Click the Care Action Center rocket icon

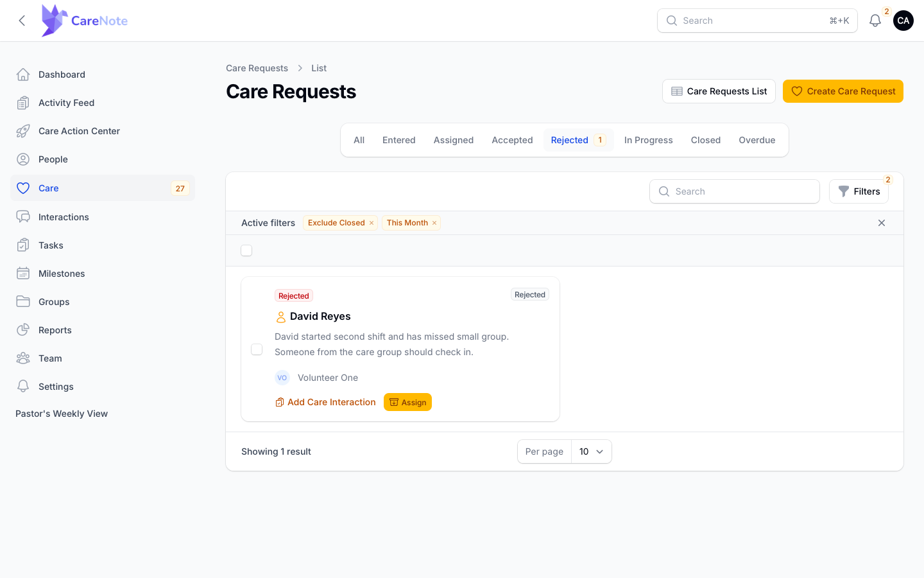tap(23, 131)
